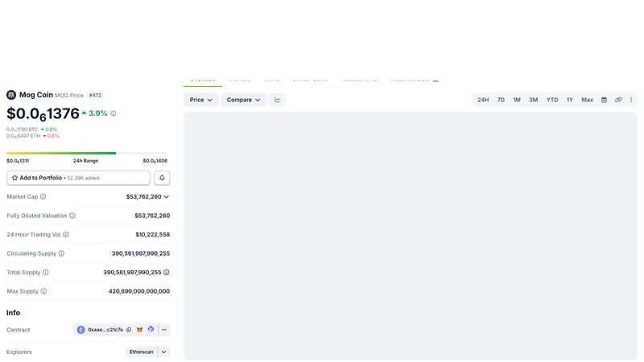Viewport: 644px width, 362px height.
Task: Select the Max chart range
Action: [x=588, y=100]
